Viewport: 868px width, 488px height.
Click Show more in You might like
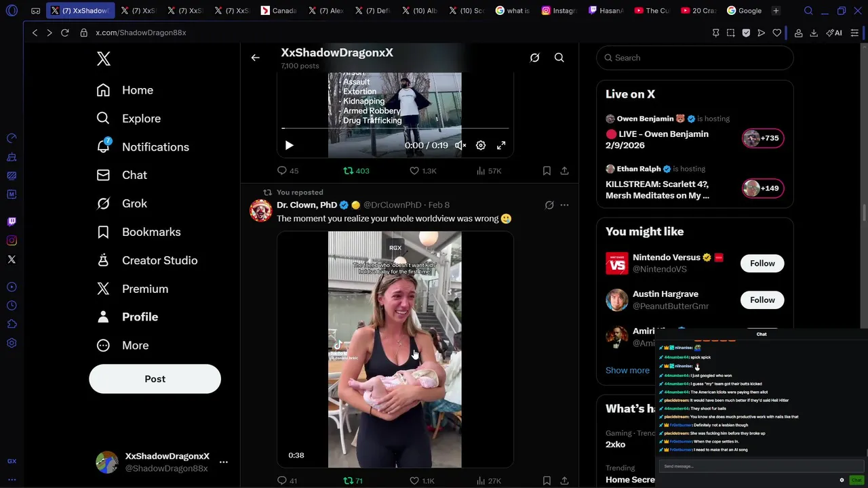tap(627, 370)
